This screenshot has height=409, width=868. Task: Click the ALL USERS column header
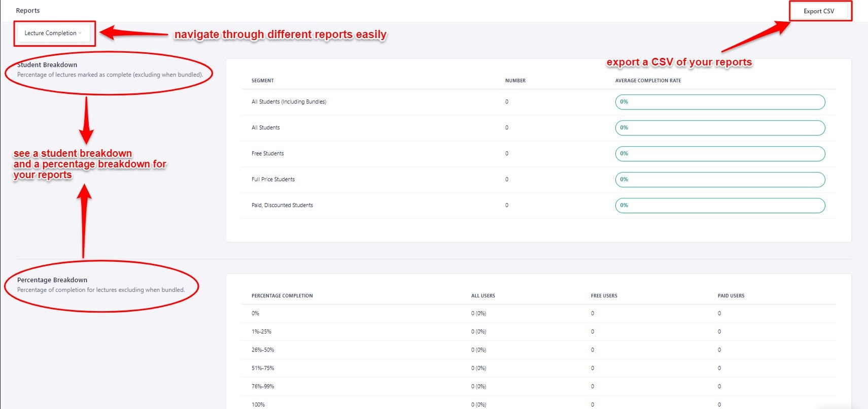click(x=483, y=296)
